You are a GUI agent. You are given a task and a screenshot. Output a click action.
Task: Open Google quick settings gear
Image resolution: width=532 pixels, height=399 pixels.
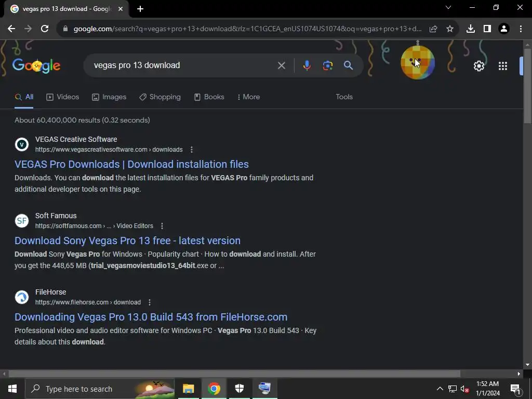tap(479, 66)
